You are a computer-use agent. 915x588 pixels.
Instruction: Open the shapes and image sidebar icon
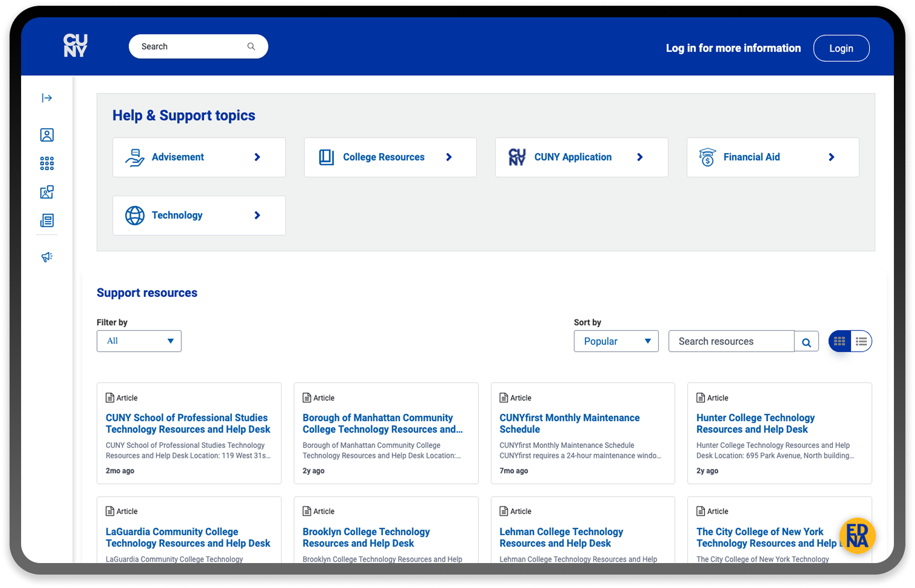[47, 192]
